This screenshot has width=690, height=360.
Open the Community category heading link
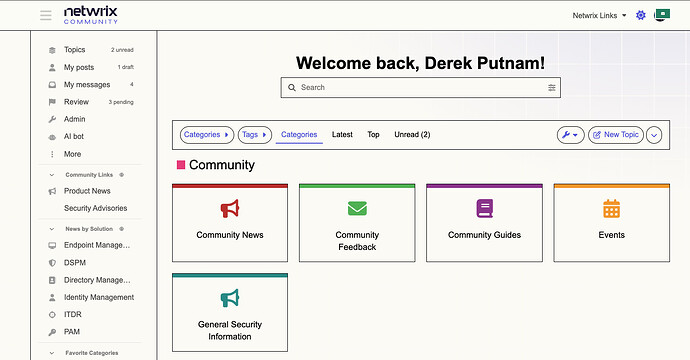(x=222, y=165)
